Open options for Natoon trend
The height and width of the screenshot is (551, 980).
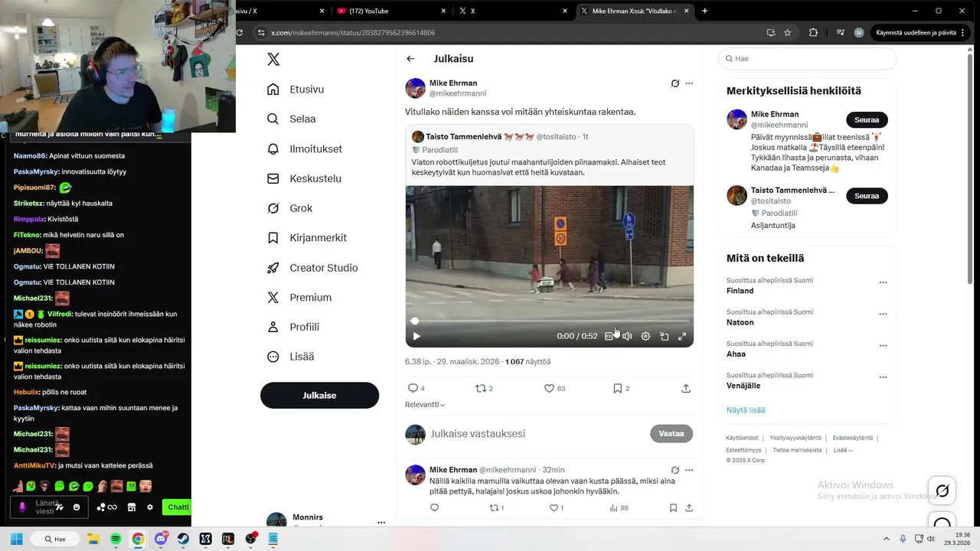click(x=883, y=314)
